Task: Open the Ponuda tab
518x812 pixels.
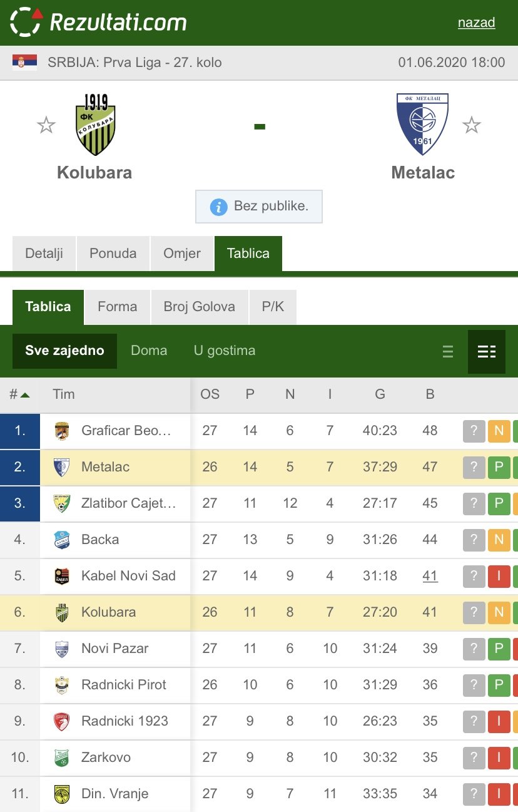Action: point(113,254)
